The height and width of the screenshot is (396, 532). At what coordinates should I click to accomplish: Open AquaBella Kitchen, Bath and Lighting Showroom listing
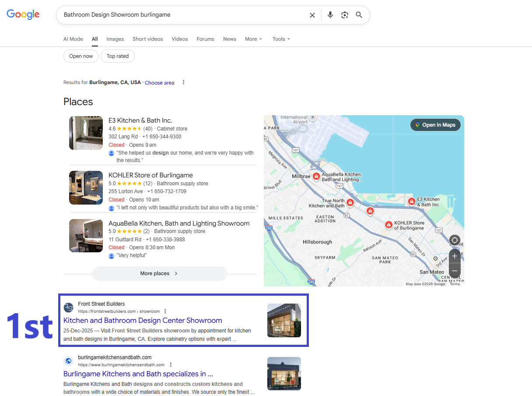[179, 223]
